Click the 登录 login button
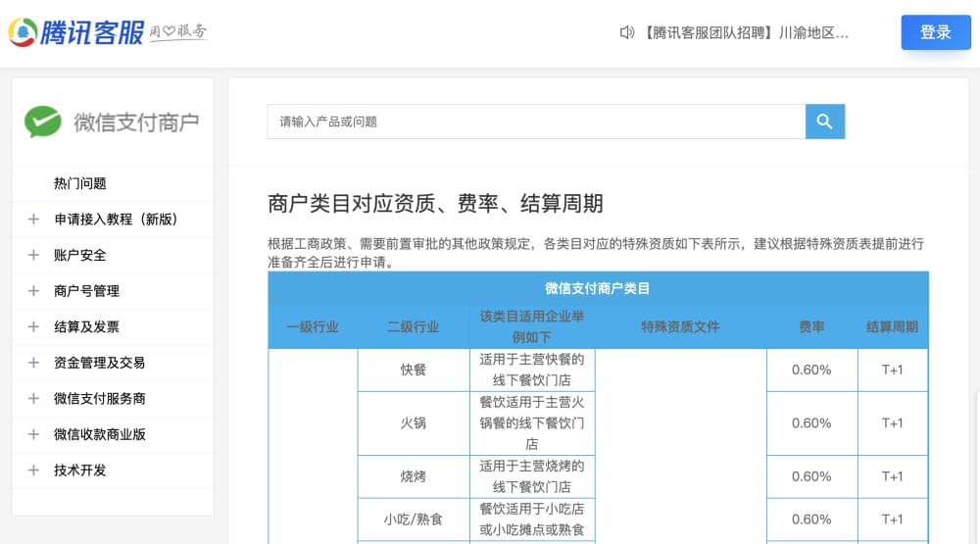The height and width of the screenshot is (544, 980). 935,32
